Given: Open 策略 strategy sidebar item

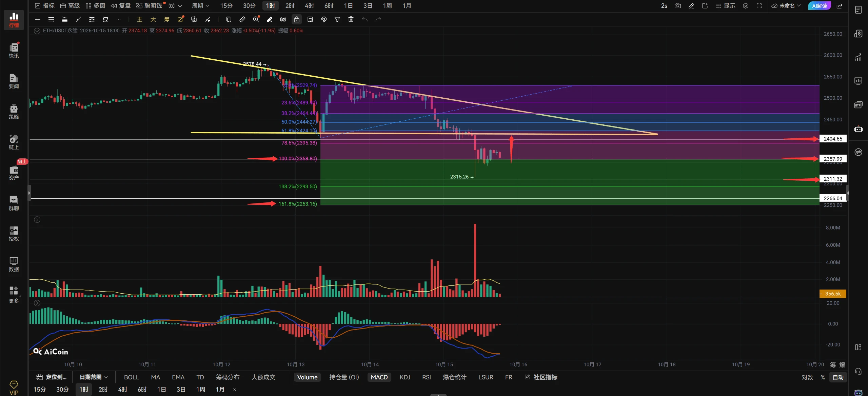Looking at the screenshot, I should click(14, 112).
